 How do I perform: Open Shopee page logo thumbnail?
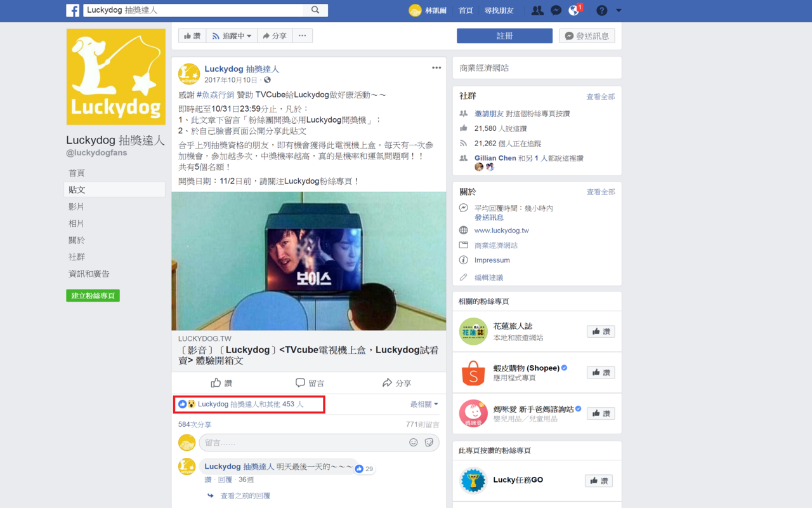point(473,373)
